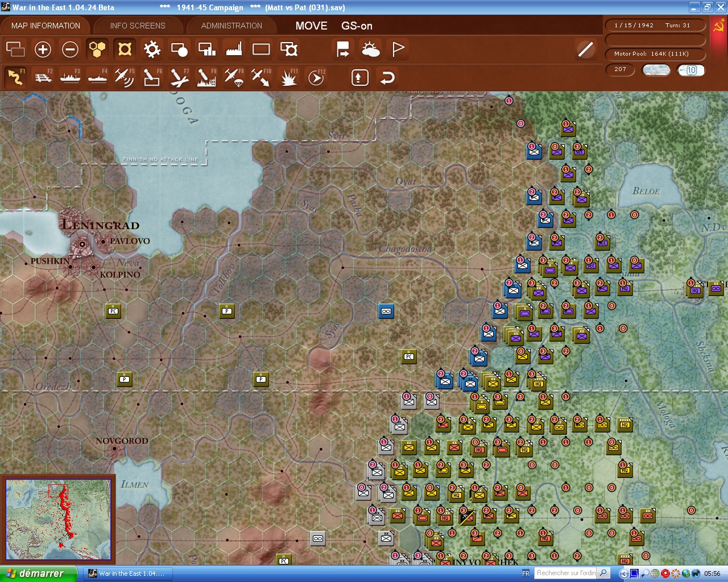Select F3 naval transport mode
This screenshot has width=728, height=582.
[70, 77]
